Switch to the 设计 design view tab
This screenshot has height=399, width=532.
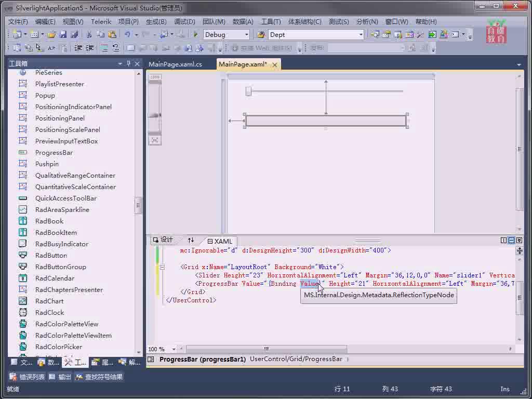click(x=163, y=240)
